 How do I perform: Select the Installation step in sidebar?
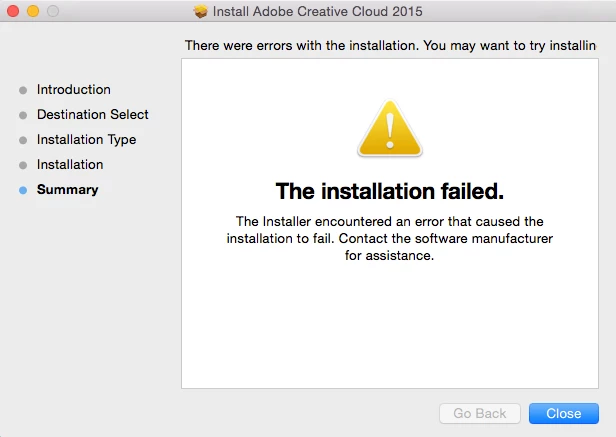[70, 164]
